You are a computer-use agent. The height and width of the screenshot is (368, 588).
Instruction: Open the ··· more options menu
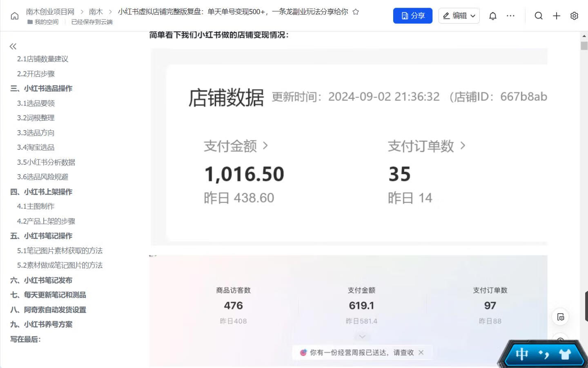click(511, 16)
